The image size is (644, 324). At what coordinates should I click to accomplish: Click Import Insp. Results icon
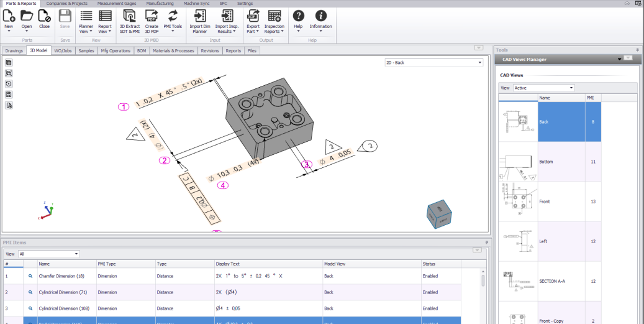[227, 16]
